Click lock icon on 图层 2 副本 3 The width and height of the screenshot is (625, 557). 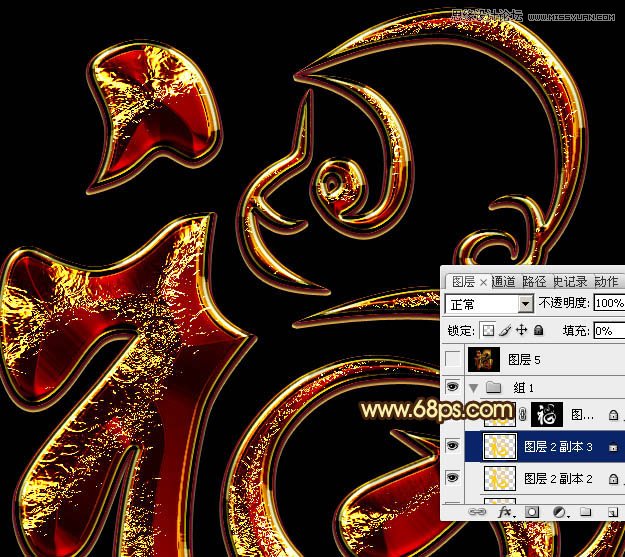(x=613, y=447)
